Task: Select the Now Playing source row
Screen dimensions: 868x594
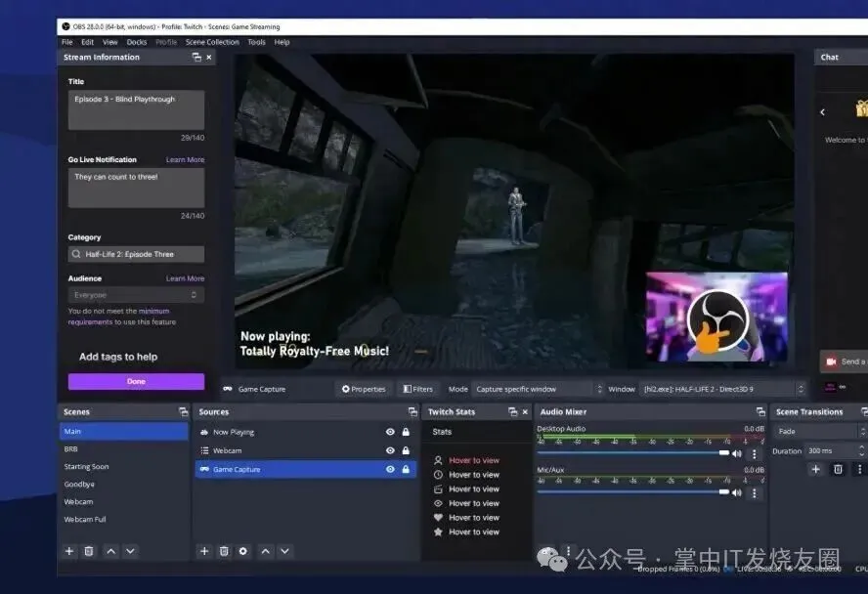Action: tap(306, 432)
